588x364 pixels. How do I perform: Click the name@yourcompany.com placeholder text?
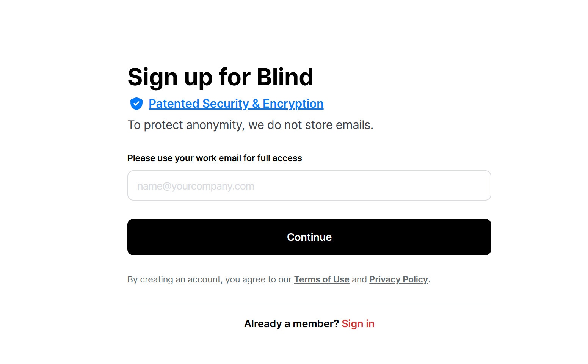point(196,186)
